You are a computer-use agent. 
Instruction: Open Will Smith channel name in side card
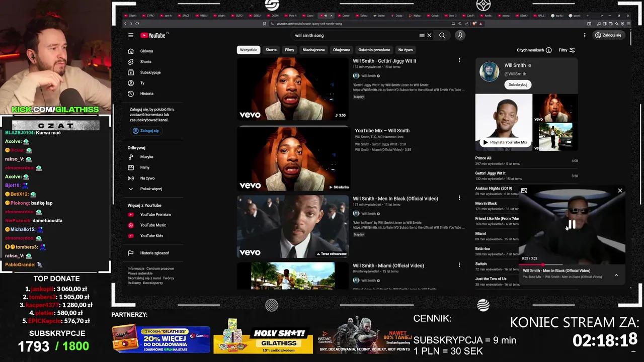click(515, 65)
